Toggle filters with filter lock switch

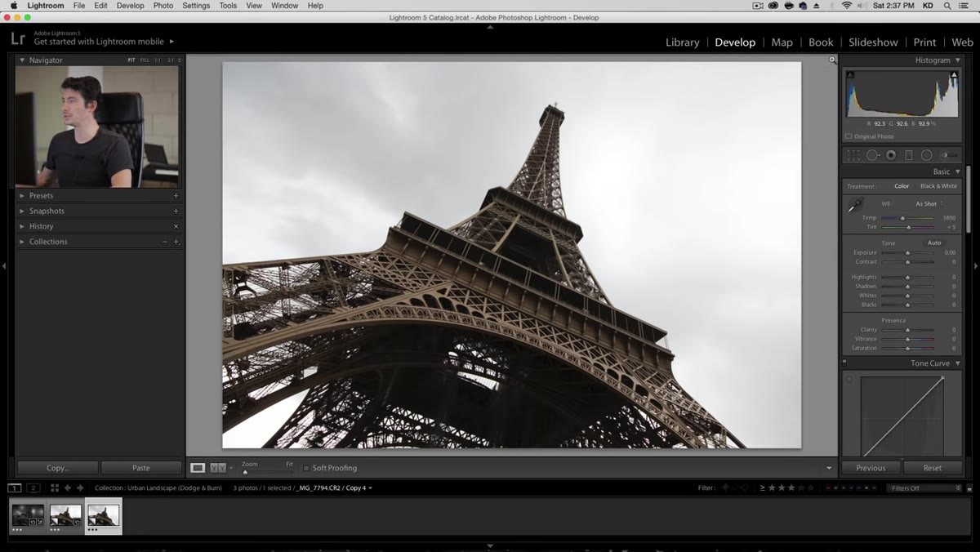(969, 487)
